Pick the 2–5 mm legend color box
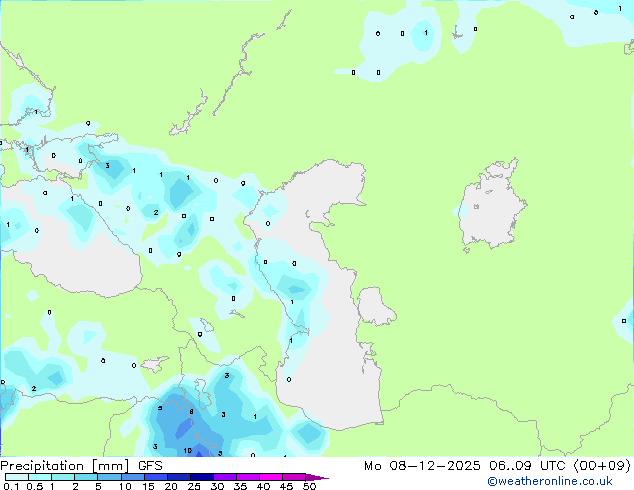Viewport: 634px width, 490px height. [86, 477]
